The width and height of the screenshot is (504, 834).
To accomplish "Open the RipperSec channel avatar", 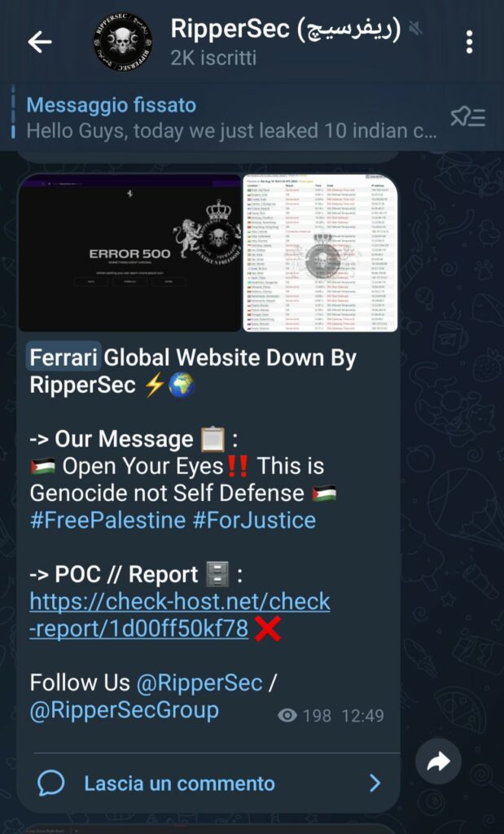I will [x=123, y=42].
